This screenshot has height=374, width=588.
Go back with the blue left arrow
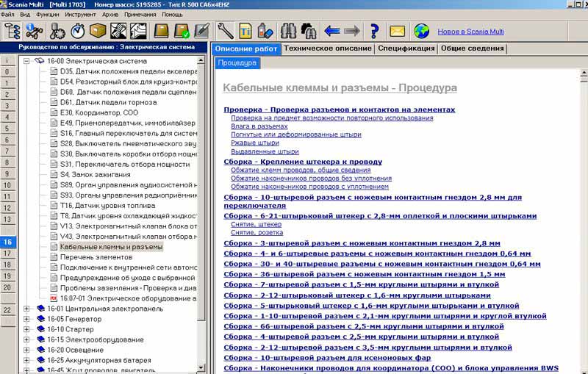point(332,31)
